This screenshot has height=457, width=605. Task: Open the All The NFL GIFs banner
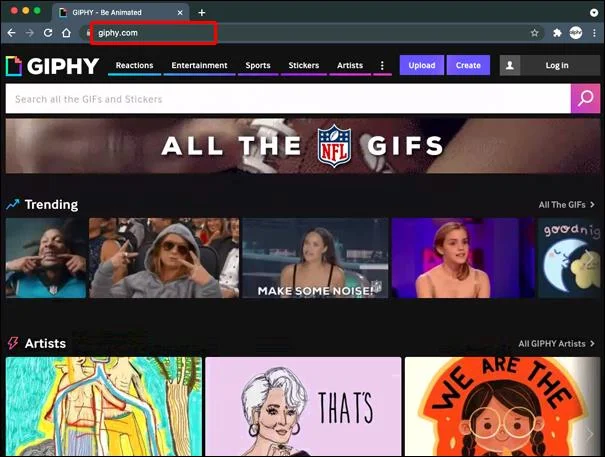(303, 146)
